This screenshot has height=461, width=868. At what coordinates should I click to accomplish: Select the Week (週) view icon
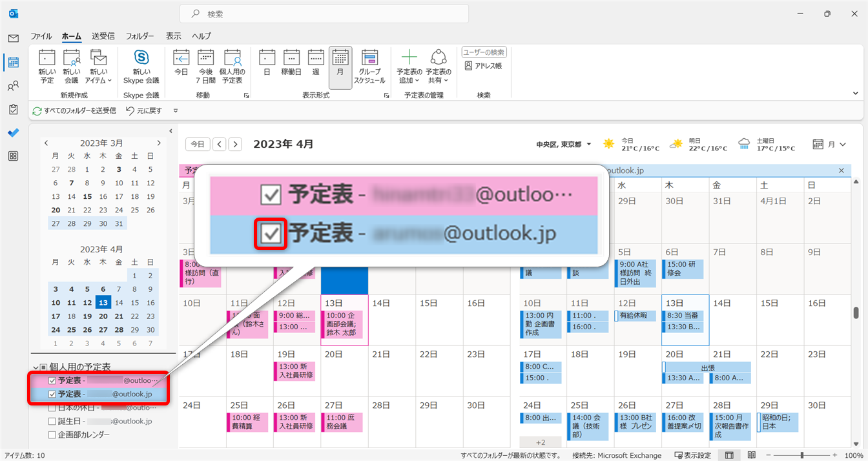tap(316, 67)
